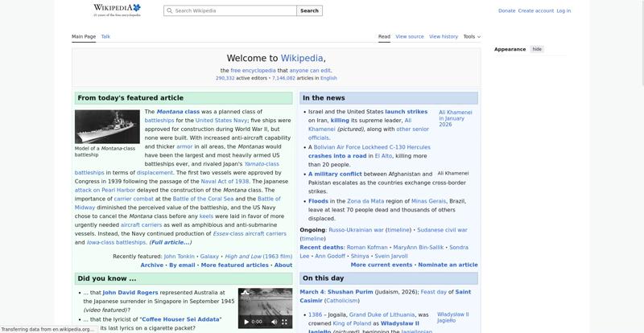Switch to the Talk tab
This screenshot has width=644, height=333.
[105, 36]
